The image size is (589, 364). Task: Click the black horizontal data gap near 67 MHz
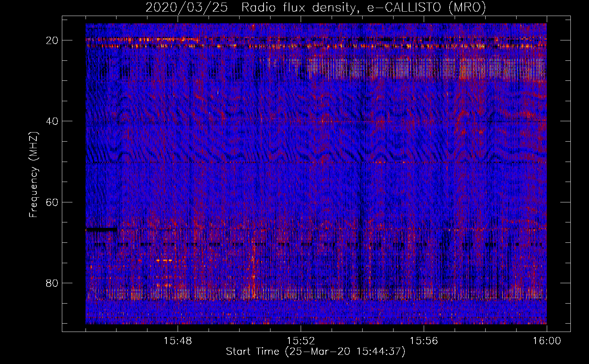[101, 230]
